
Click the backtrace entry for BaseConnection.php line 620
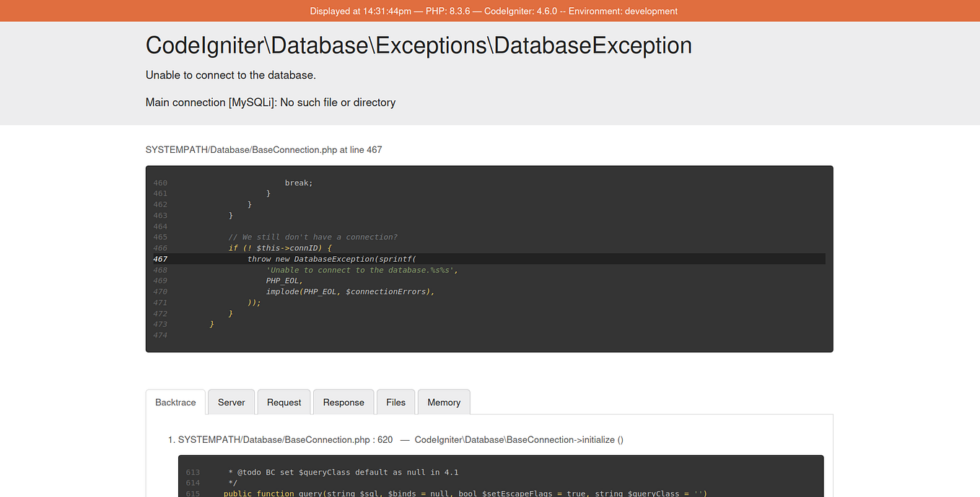[284, 439]
